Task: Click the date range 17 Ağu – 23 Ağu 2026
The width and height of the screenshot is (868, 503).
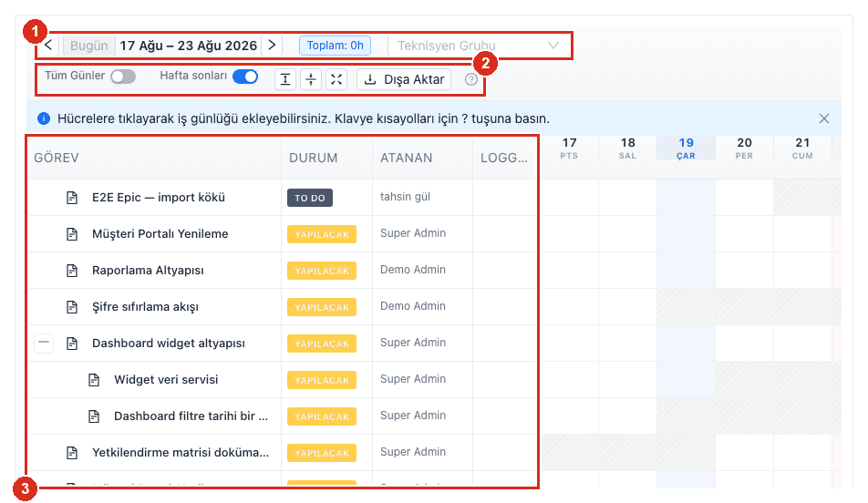Action: click(188, 46)
